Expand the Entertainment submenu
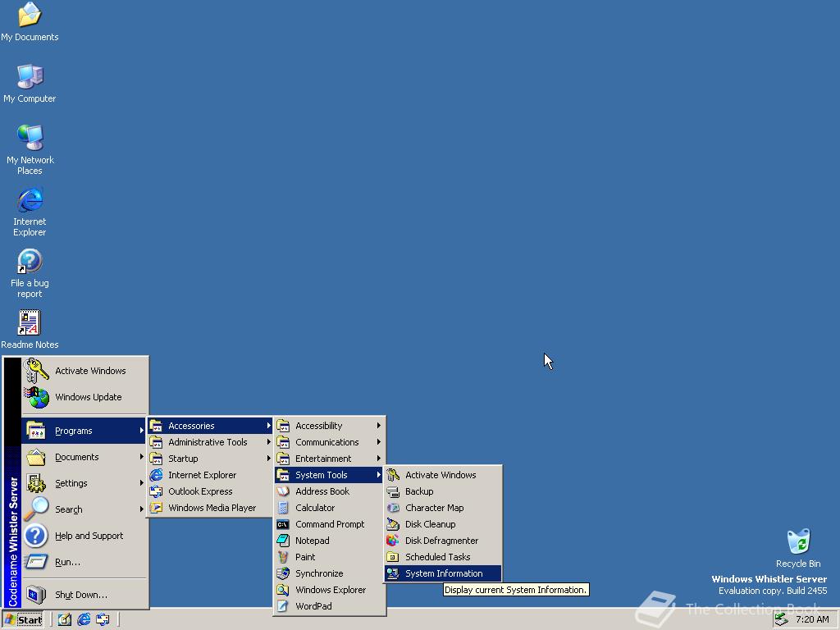This screenshot has width=840, height=630. [329, 459]
